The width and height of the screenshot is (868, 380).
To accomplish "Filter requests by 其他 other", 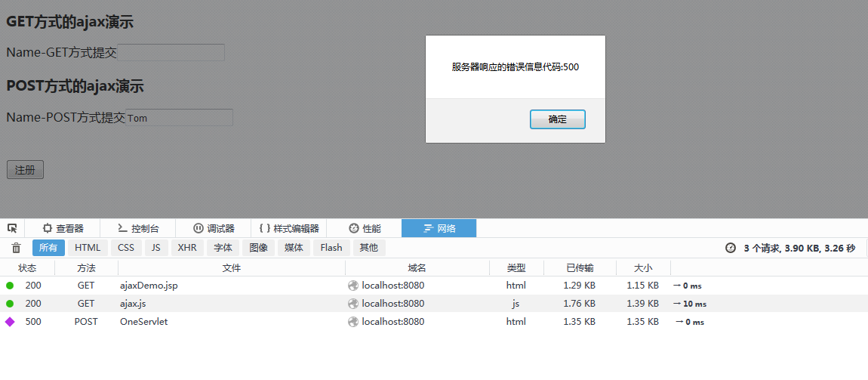I will [369, 248].
